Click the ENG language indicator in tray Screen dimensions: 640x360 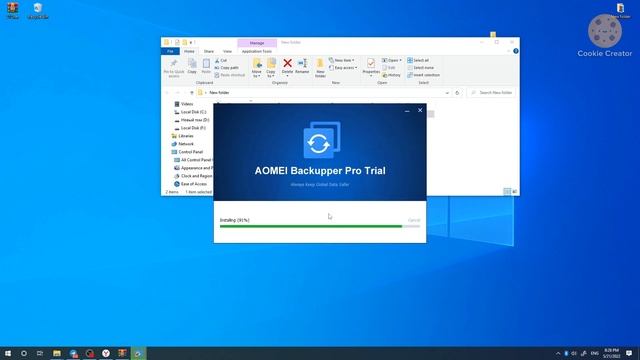595,353
